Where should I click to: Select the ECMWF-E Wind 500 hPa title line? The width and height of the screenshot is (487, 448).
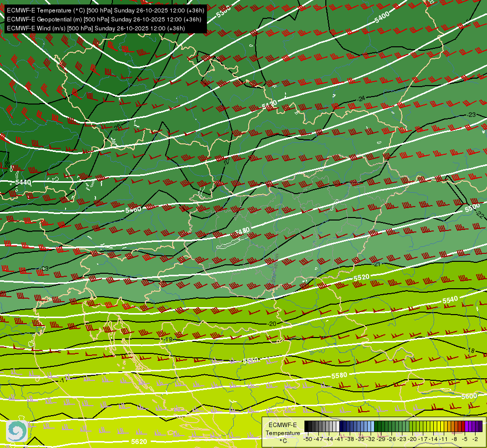tap(96, 28)
